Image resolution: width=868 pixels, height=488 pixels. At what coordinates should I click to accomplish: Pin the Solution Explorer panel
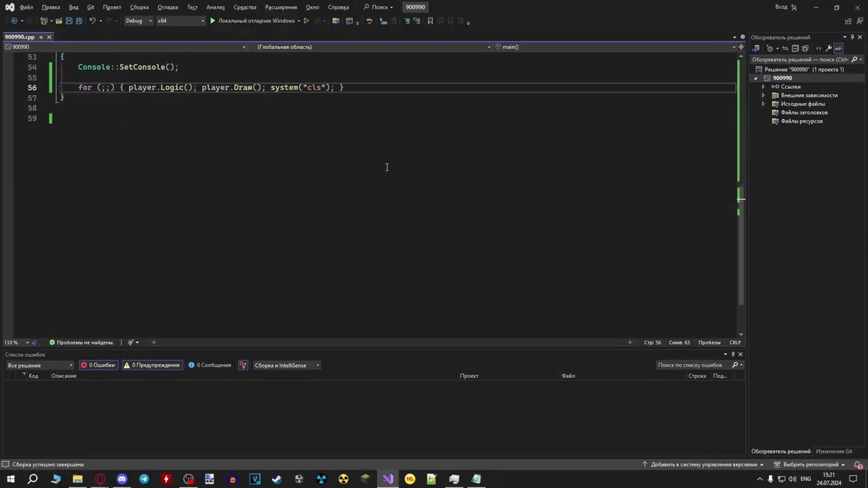point(852,37)
